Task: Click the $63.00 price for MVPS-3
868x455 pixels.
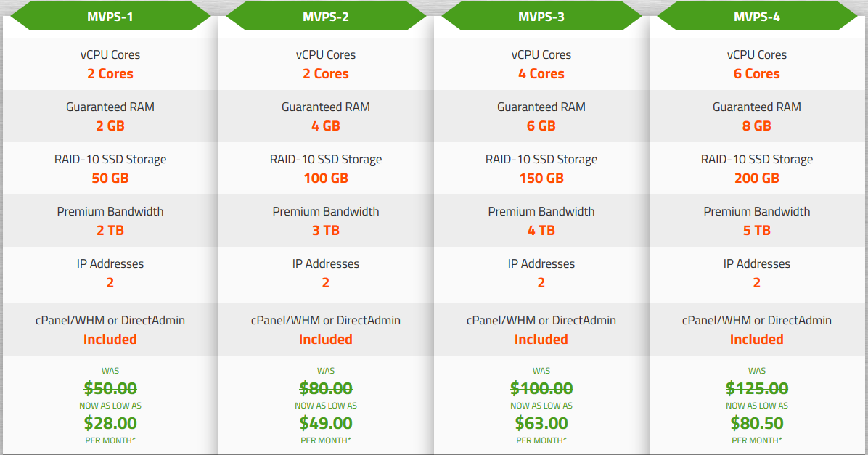Action: (541, 423)
